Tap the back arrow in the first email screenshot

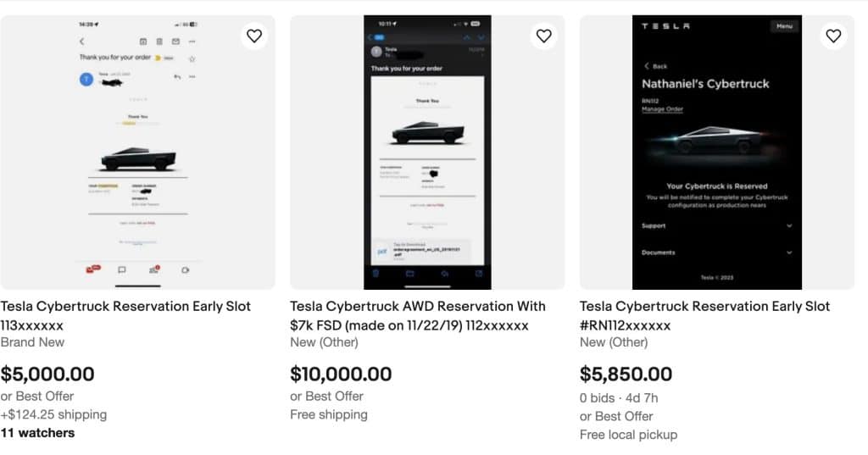pos(82,41)
